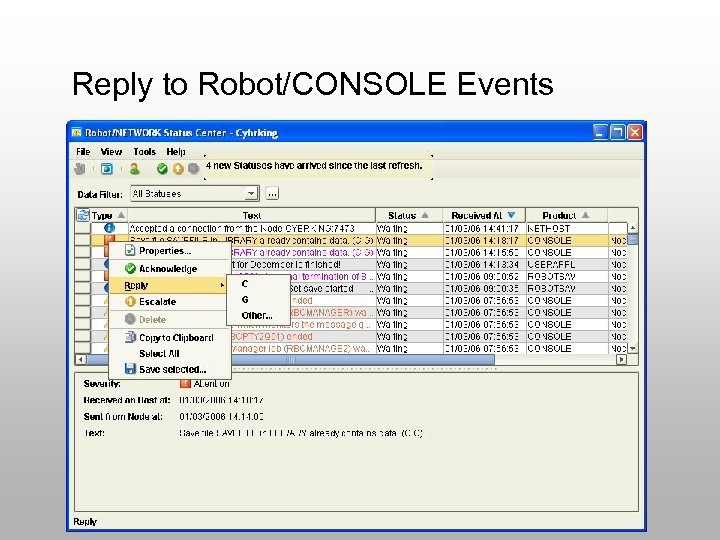Click the orange Escalate arrow toolbar icon
Image resolution: width=720 pixels, height=540 pixels.
coord(178,169)
